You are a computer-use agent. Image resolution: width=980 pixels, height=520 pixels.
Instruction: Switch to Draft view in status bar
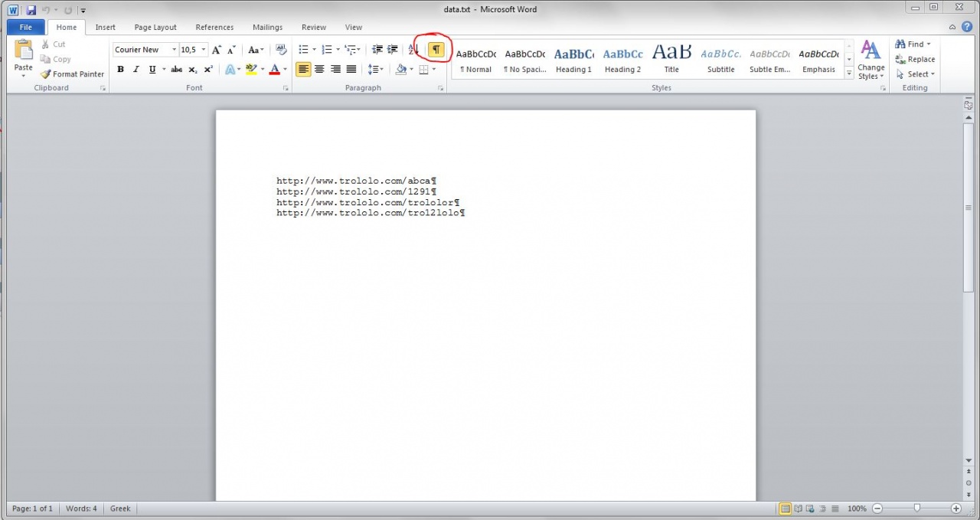tap(835, 509)
